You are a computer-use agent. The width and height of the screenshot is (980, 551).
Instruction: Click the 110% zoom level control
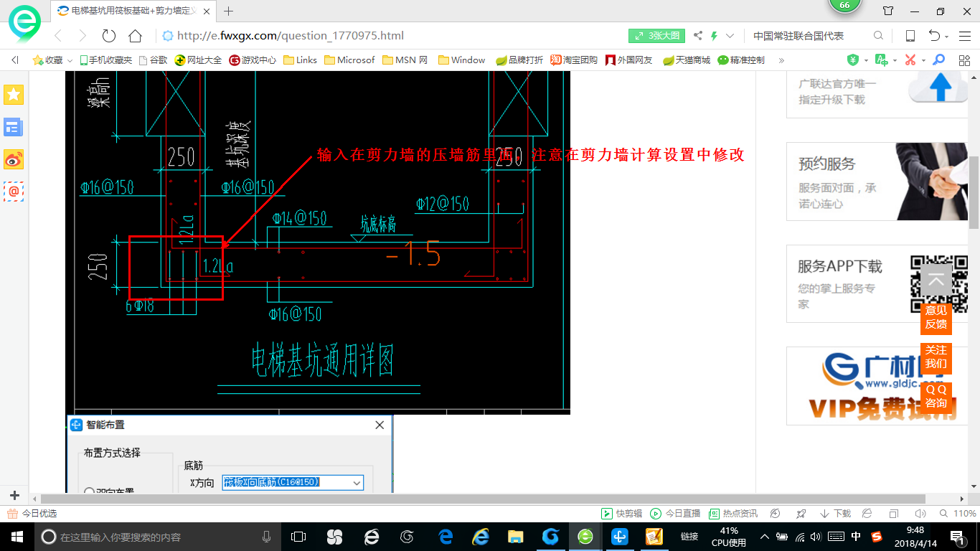(x=958, y=514)
